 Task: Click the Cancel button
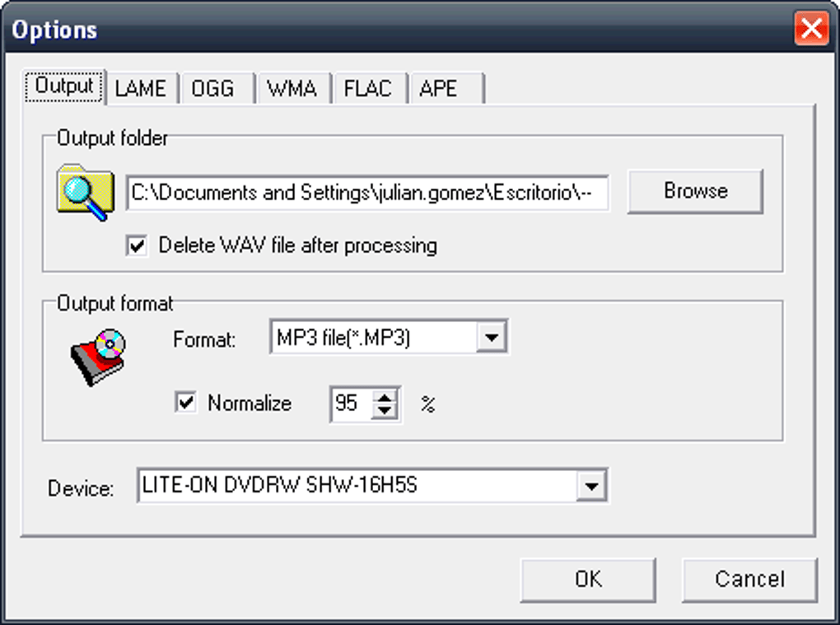(749, 579)
